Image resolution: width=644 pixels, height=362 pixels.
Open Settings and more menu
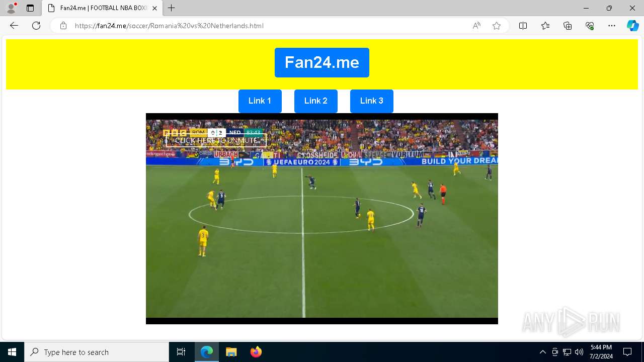point(612,26)
